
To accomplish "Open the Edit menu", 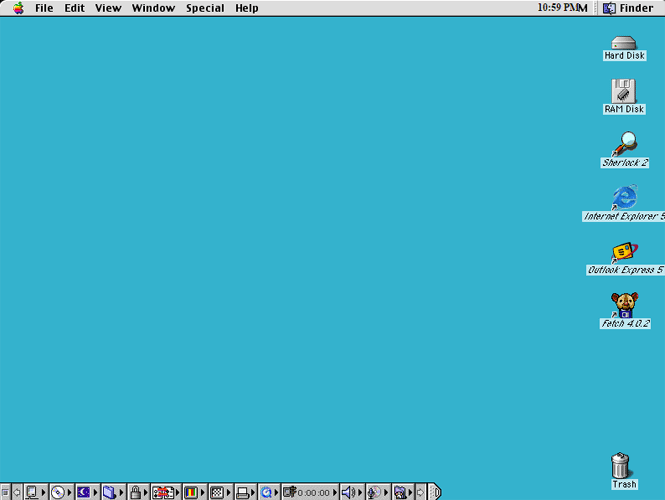I will [x=75, y=8].
